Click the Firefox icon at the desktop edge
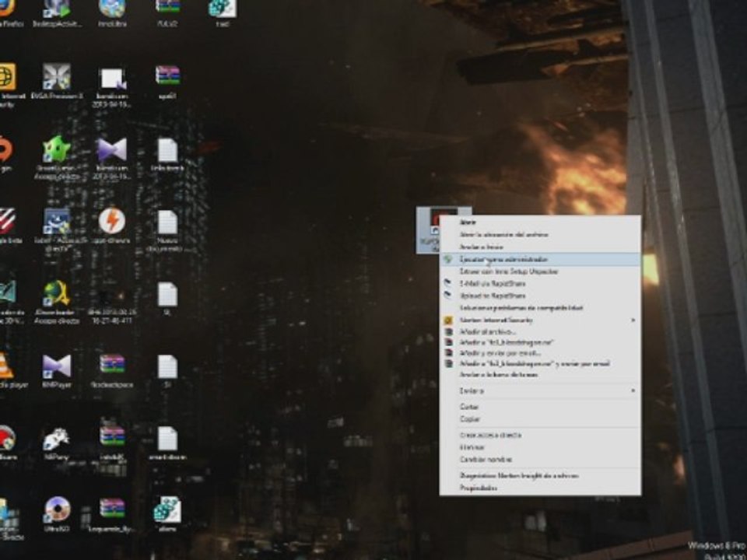Image resolution: width=747 pixels, height=560 pixels. click(7, 9)
